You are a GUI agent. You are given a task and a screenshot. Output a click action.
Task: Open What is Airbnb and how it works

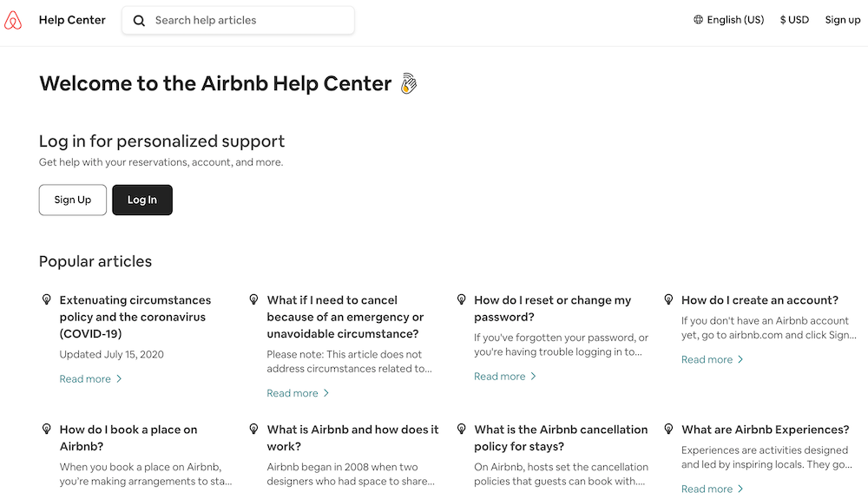(x=352, y=437)
